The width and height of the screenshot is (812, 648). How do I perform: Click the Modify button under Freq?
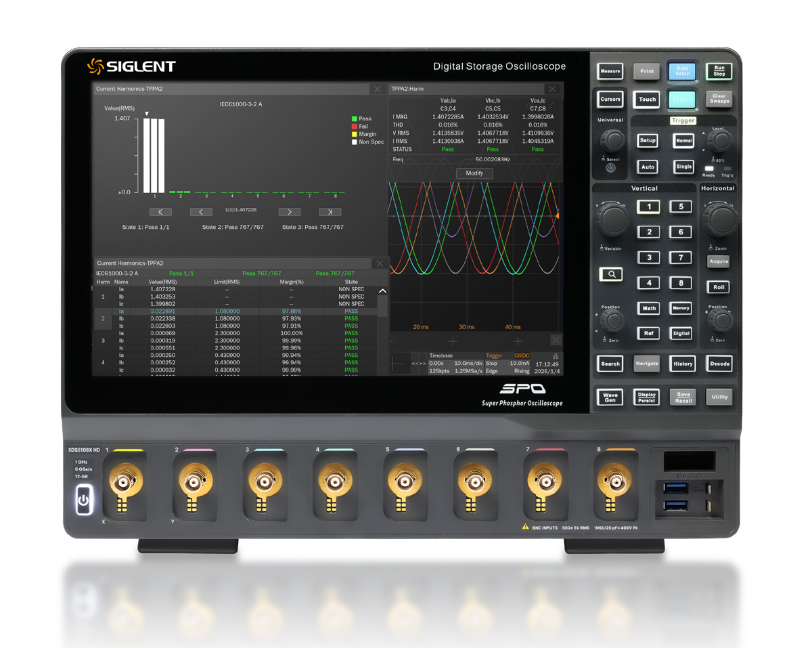(474, 173)
